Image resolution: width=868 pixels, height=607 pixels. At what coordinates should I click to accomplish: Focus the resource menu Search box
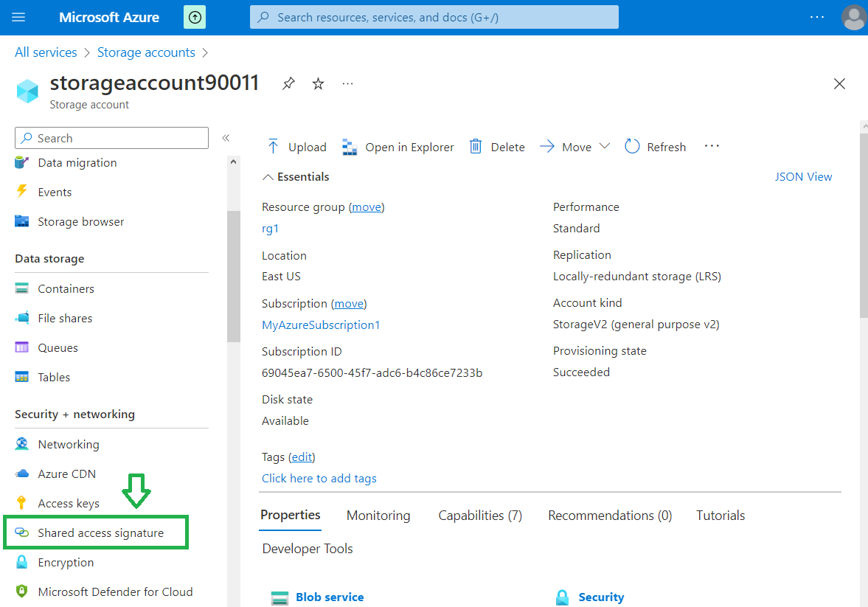(x=112, y=138)
